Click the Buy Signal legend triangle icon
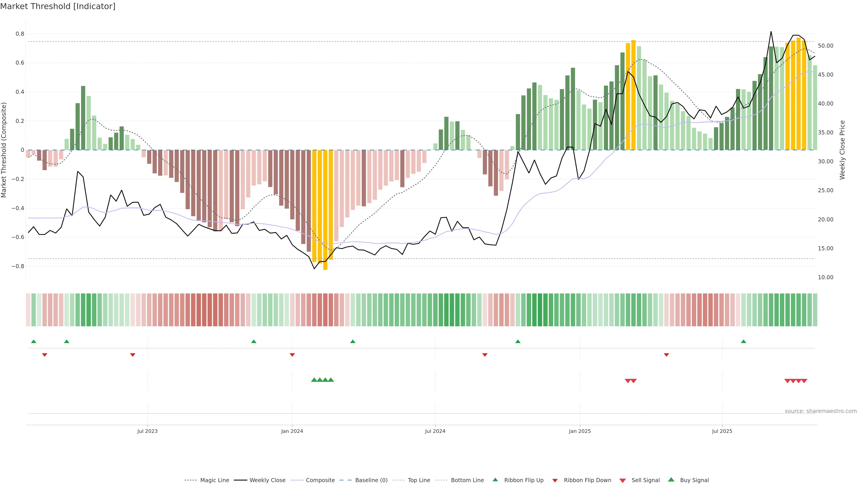 click(x=671, y=480)
